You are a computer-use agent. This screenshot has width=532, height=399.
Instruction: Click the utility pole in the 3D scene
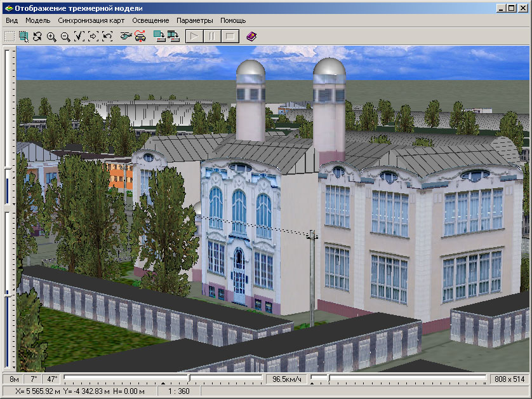pyautogui.click(x=312, y=278)
